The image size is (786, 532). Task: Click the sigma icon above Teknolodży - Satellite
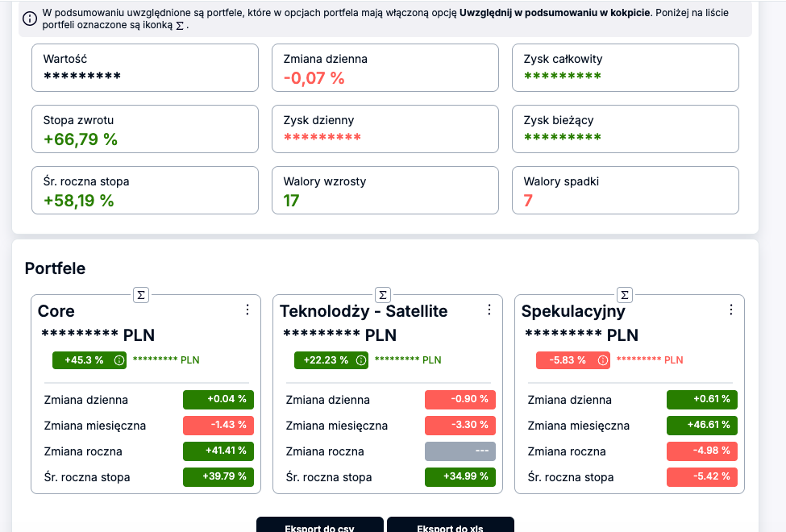pos(383,295)
